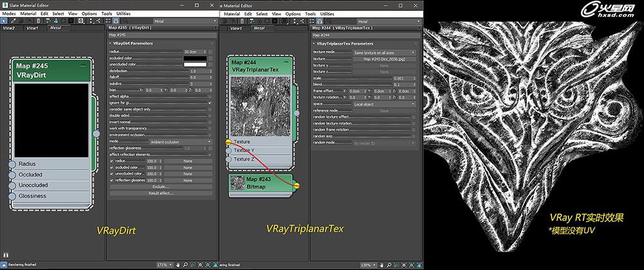Click Zoom Extents icon in right editor status bar
The image size is (644, 270).
click(x=404, y=265)
